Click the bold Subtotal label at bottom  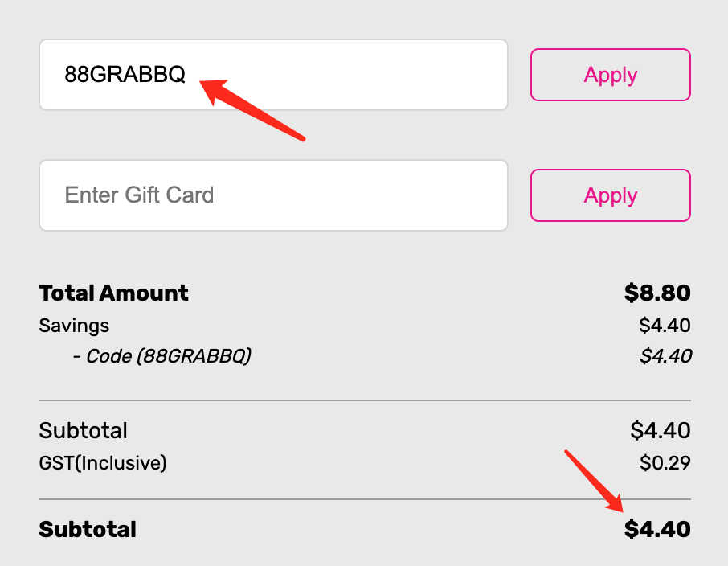point(88,529)
